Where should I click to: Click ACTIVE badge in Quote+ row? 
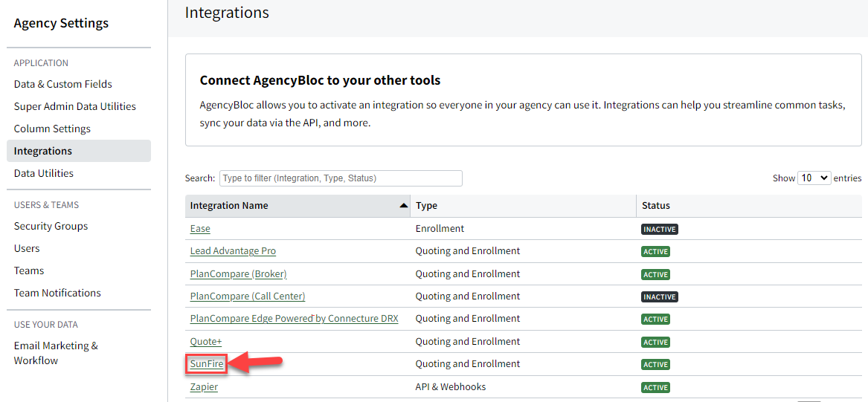pos(655,342)
